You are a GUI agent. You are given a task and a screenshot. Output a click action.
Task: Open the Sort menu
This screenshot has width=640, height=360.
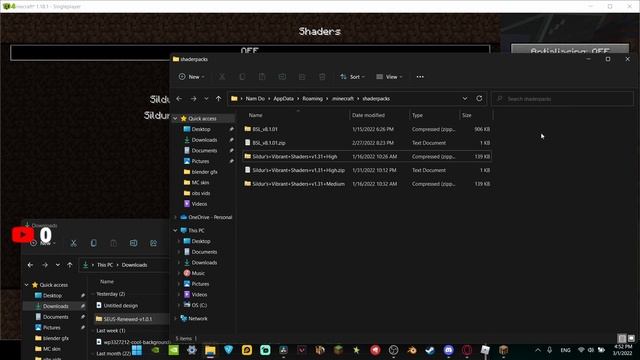click(x=353, y=77)
